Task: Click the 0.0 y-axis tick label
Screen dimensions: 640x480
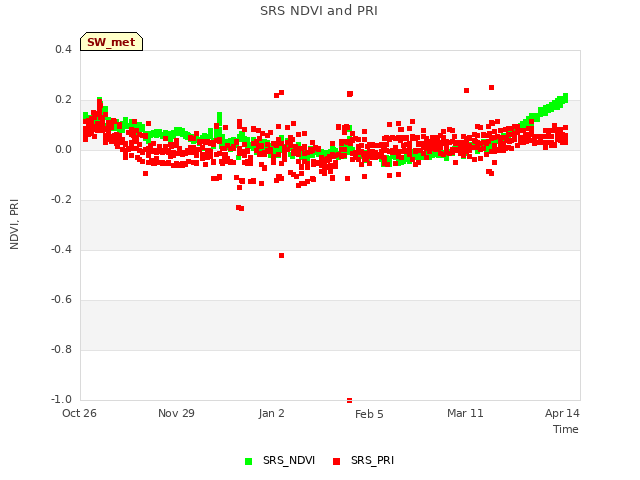Action: point(63,149)
